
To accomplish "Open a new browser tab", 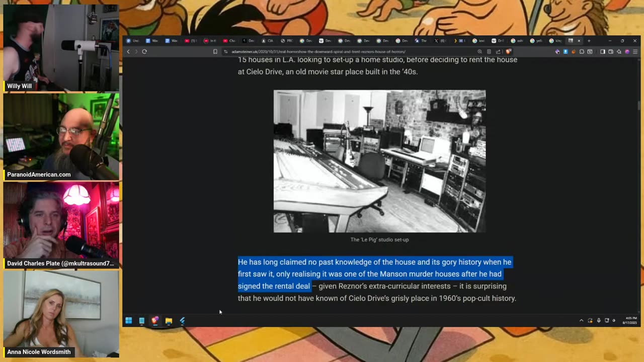I will [x=589, y=41].
